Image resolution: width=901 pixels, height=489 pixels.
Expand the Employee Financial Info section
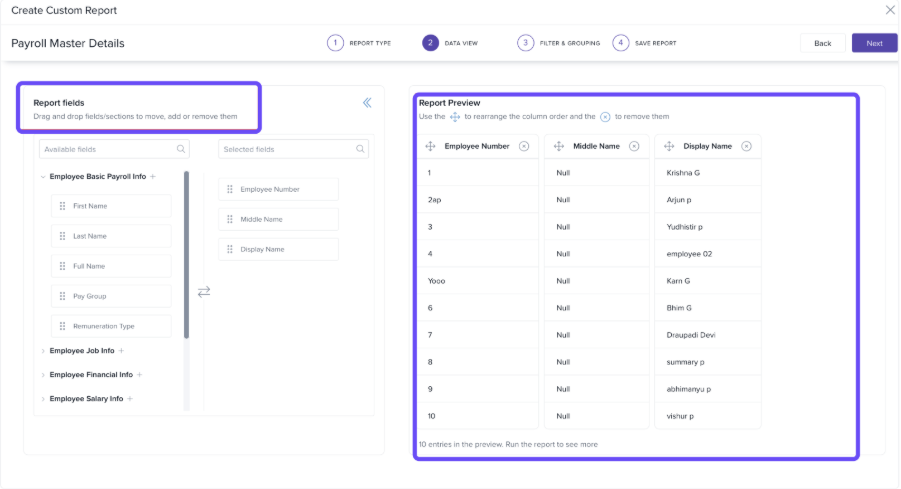pyautogui.click(x=43, y=375)
